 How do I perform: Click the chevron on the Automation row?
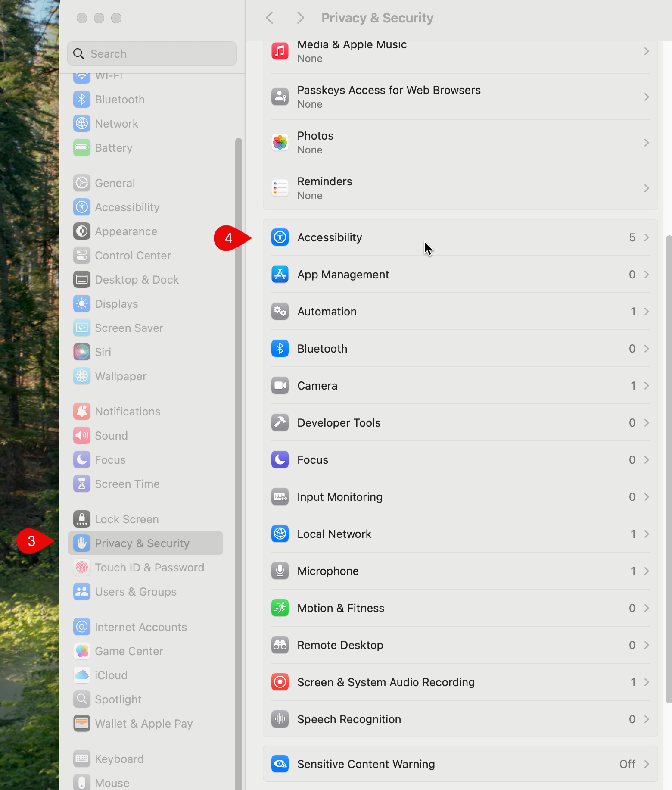(x=647, y=312)
